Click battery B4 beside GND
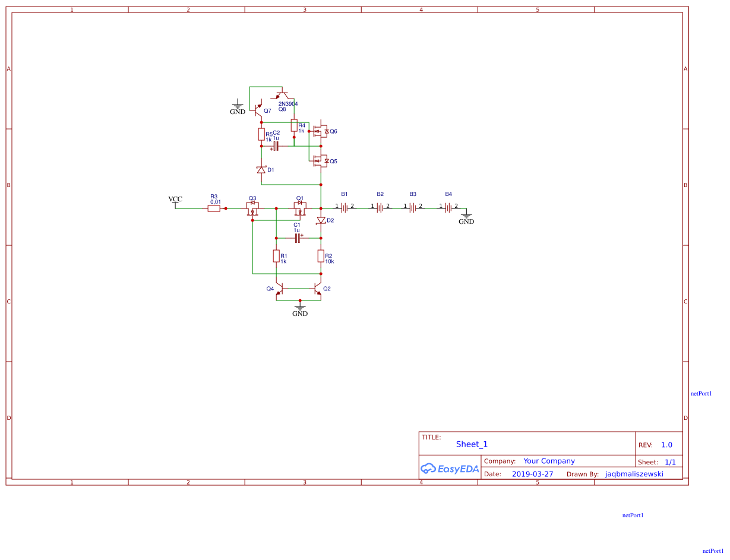Screen dimensions: 730x560 pos(447,207)
